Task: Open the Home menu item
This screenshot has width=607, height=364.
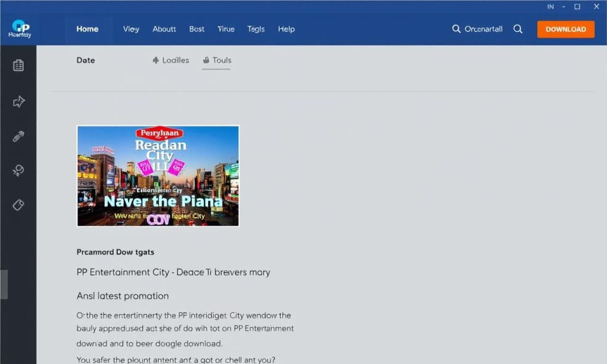Action: [88, 29]
